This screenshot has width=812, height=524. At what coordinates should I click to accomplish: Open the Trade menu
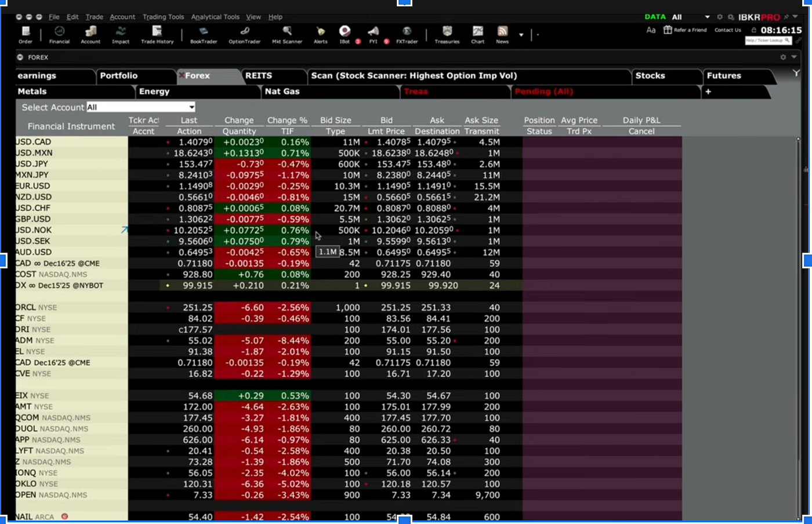pos(94,17)
